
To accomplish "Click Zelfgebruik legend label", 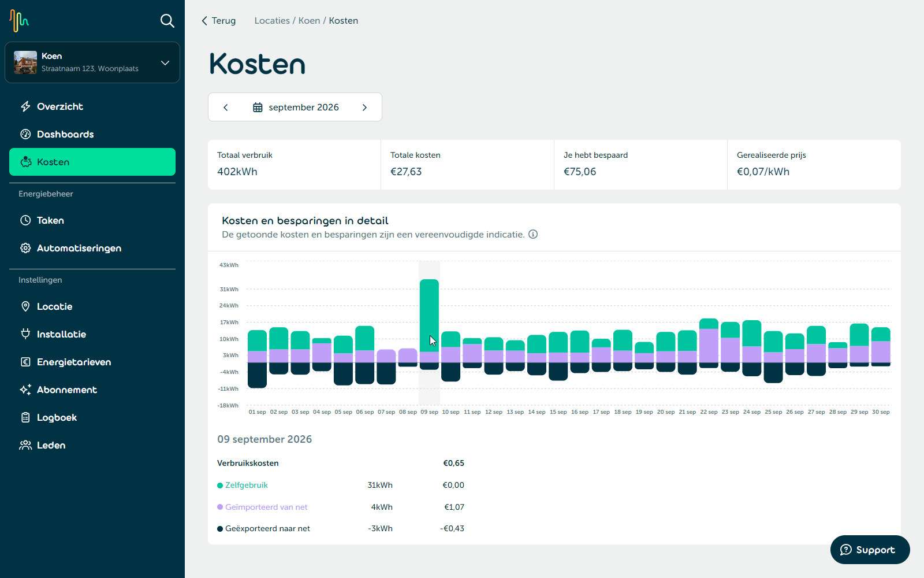I will (247, 485).
